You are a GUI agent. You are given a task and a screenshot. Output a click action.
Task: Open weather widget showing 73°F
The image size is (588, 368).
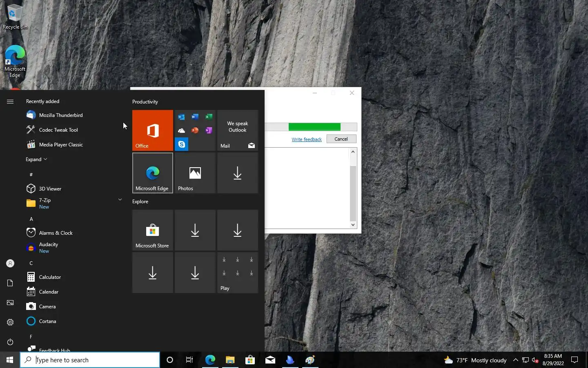pyautogui.click(x=475, y=360)
